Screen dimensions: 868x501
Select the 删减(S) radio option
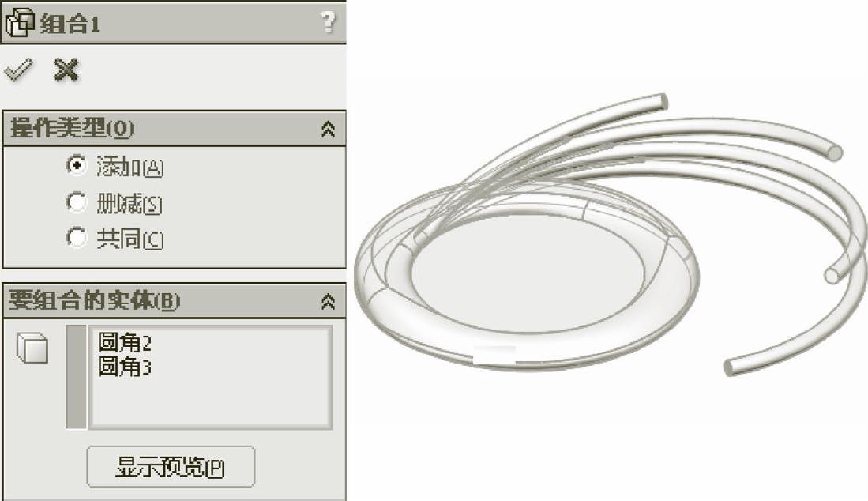(76, 202)
